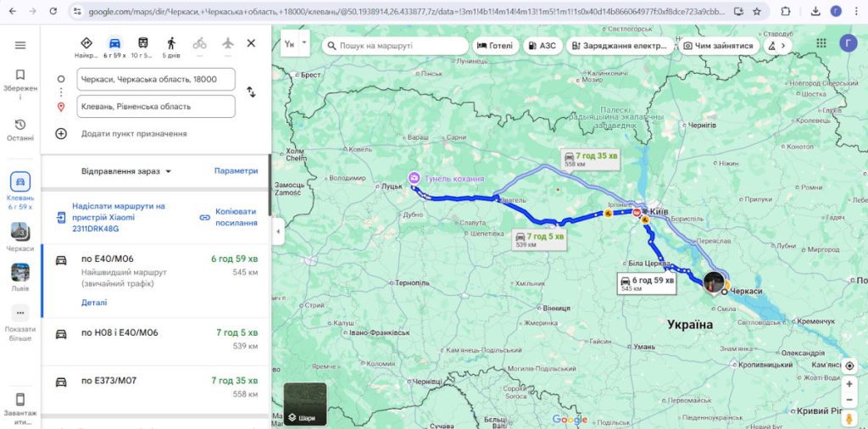View site information icon in address bar

(x=77, y=11)
